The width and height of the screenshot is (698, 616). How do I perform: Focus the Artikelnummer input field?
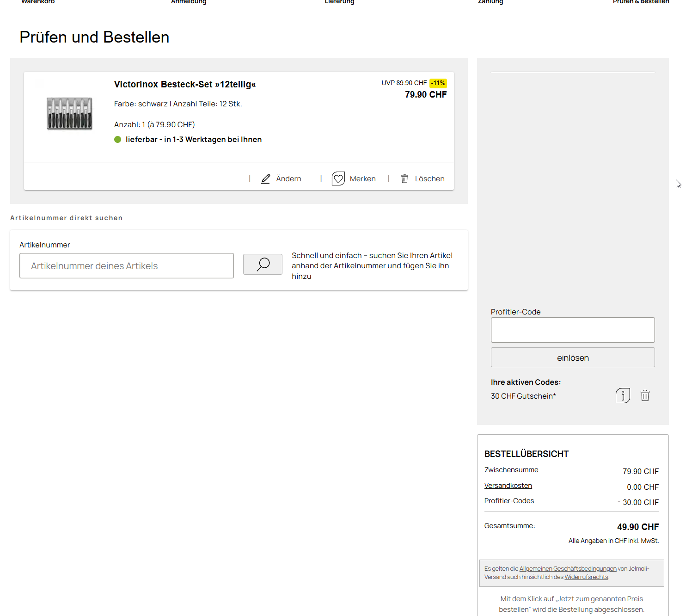pos(127,265)
